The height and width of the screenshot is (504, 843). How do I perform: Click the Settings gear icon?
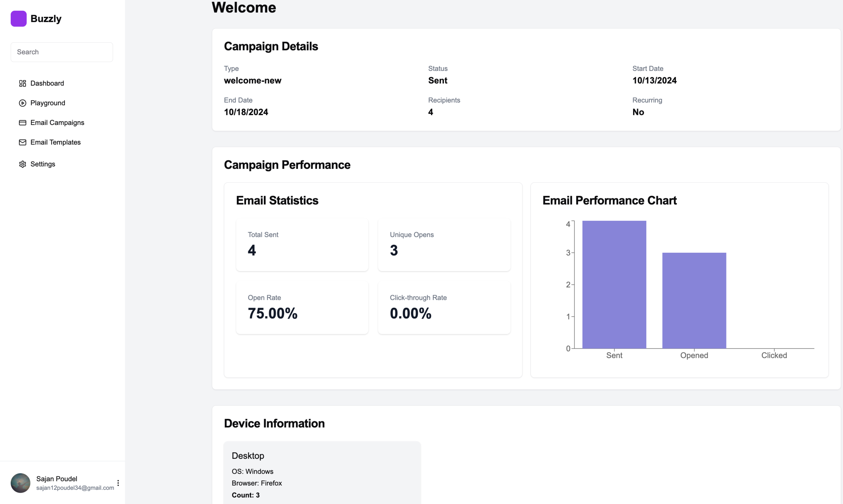(22, 164)
